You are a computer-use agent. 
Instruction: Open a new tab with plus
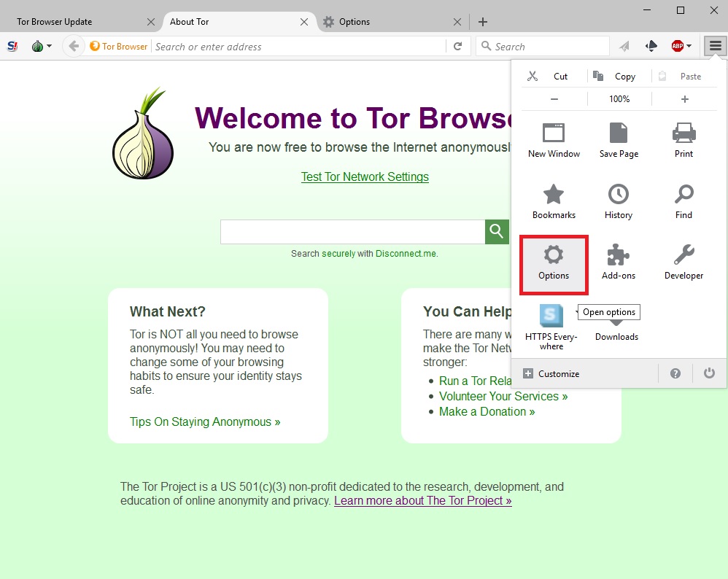[483, 22]
